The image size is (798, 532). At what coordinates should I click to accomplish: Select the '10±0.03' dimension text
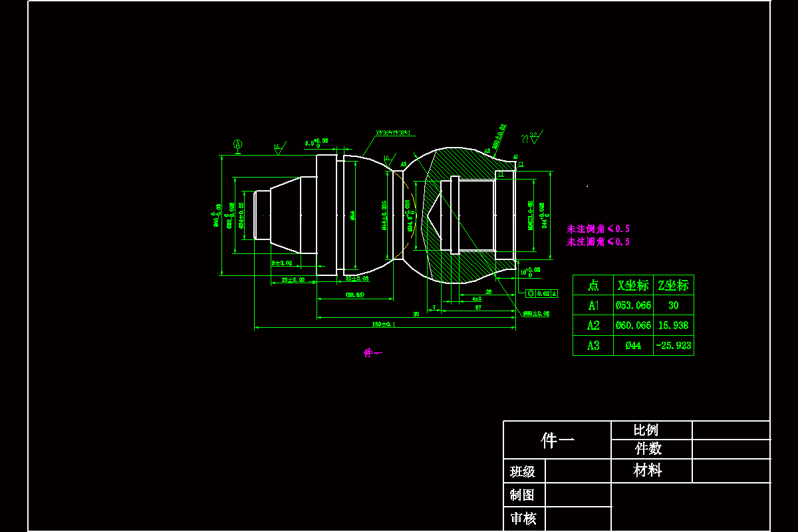coord(358,279)
